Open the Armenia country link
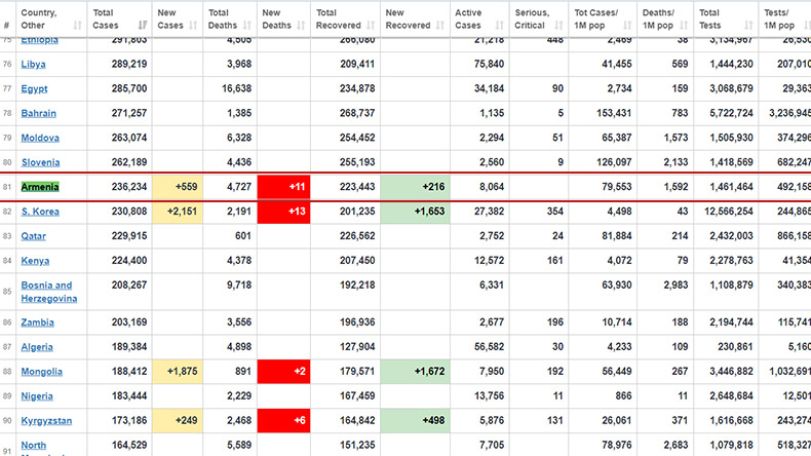This screenshot has width=811, height=456. pos(40,187)
